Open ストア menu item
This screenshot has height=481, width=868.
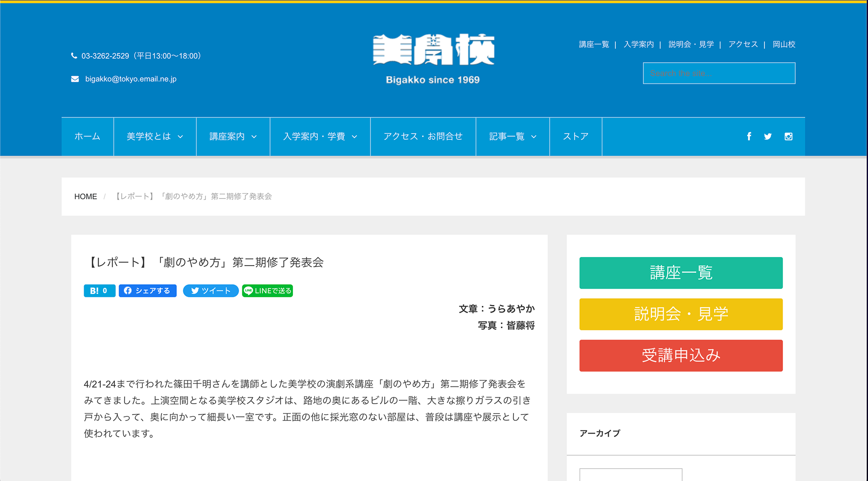point(576,136)
